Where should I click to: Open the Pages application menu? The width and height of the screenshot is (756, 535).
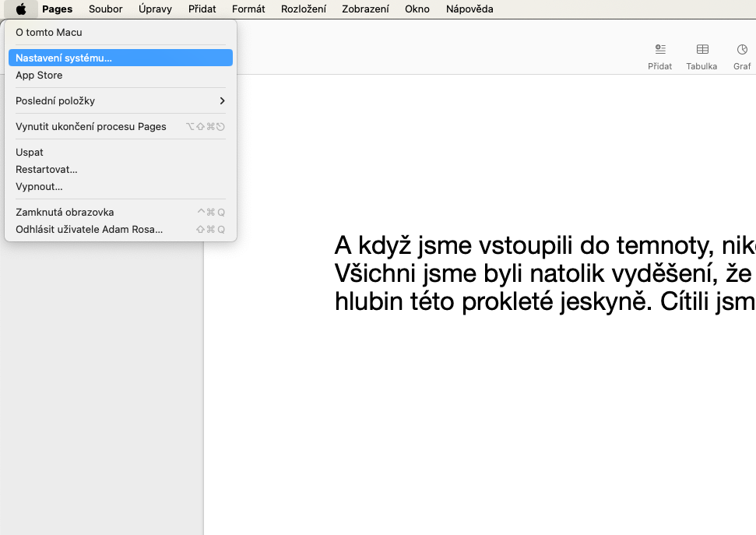coord(57,9)
